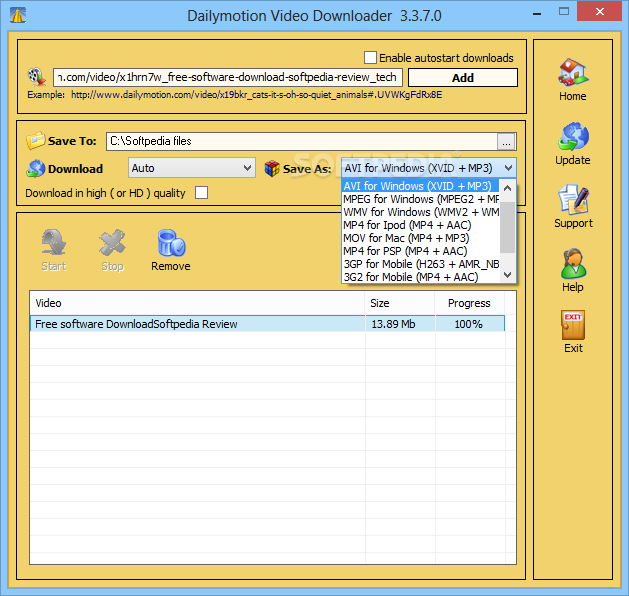The width and height of the screenshot is (629, 596).
Task: Select MP4 for PSP (MP4 + AAC)
Action: pyautogui.click(x=421, y=251)
